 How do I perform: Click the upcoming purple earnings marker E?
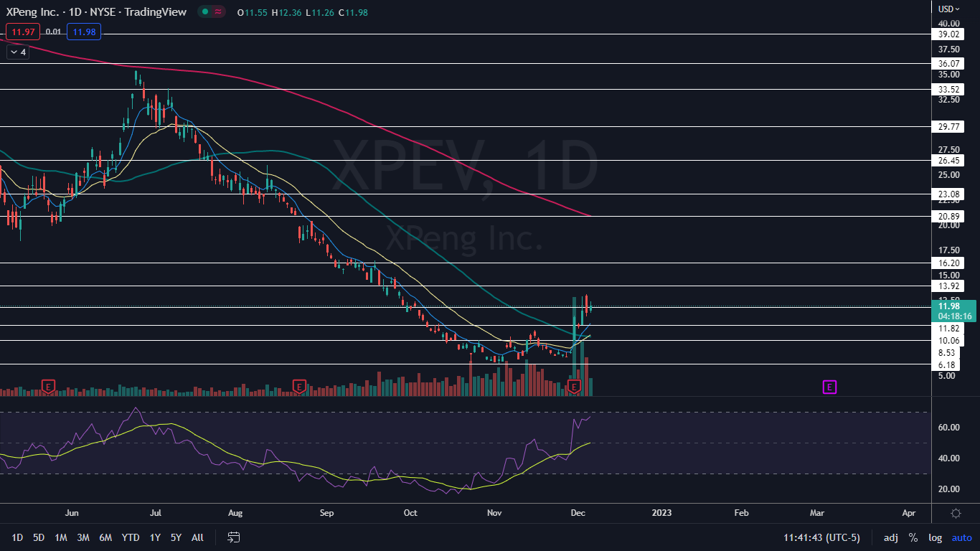coord(829,387)
